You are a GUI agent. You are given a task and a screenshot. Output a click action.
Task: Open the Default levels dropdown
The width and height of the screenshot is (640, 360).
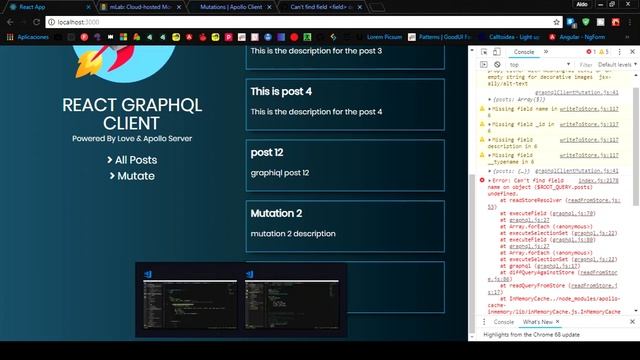617,64
